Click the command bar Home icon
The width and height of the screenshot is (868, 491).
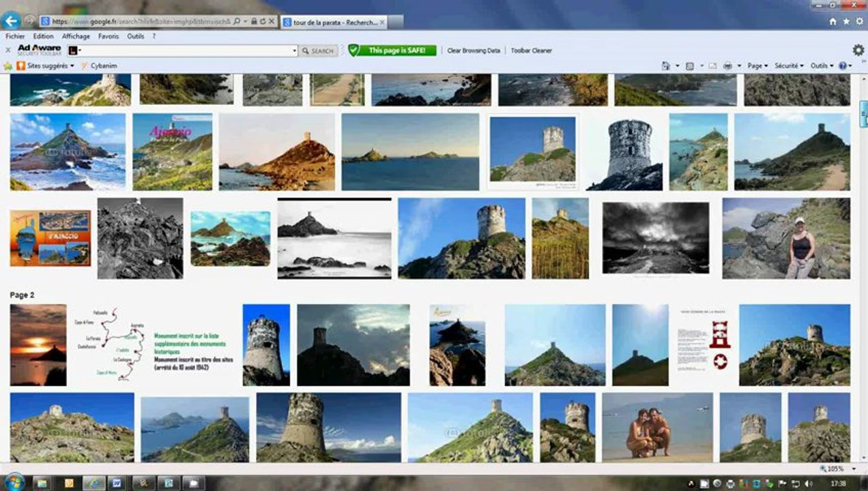point(665,66)
